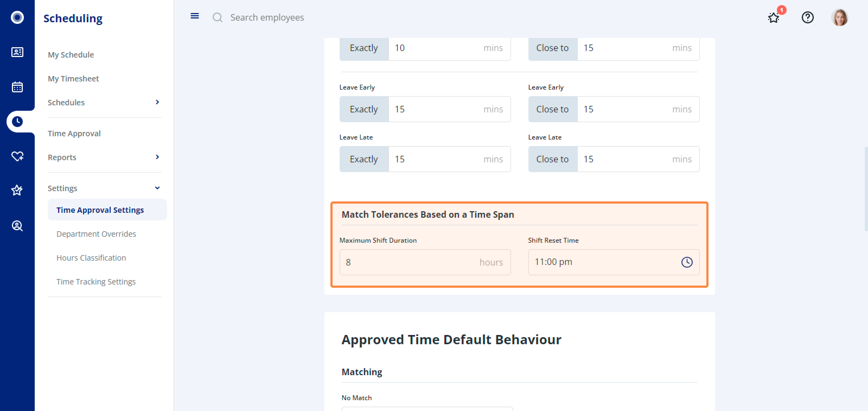Open Department Overrides settings

(96, 234)
